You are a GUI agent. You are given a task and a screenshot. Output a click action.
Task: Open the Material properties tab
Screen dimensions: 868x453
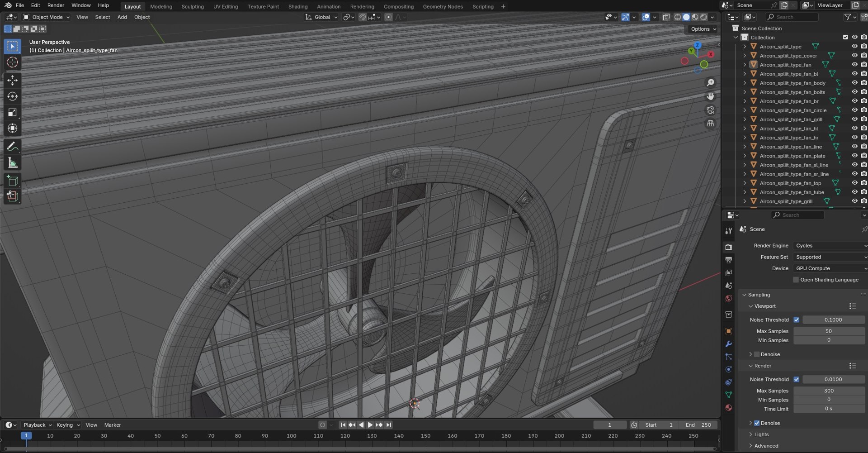click(x=728, y=408)
